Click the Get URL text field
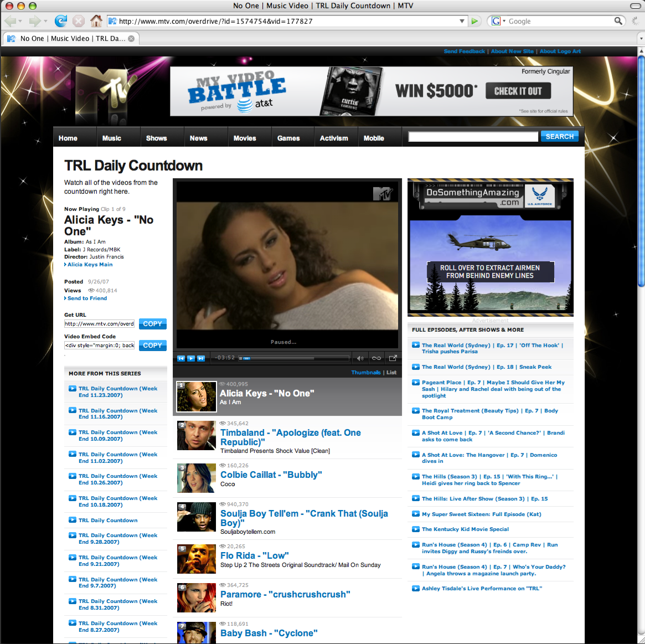645x644 pixels. [100, 324]
